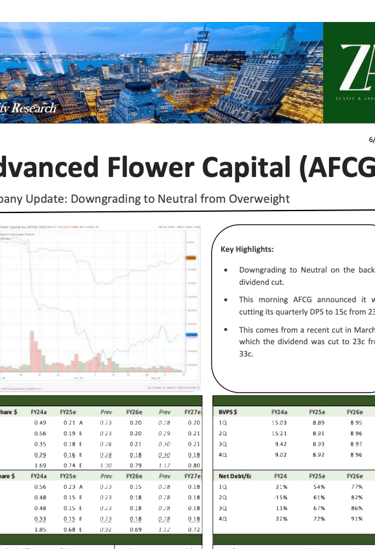This screenshot has width=375, height=549.
Task: Click the 91% cell in the Net Debt table
Action: (357, 519)
